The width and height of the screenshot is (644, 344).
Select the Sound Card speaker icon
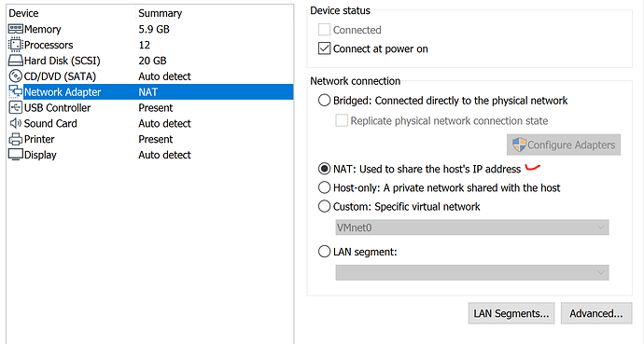coord(16,123)
